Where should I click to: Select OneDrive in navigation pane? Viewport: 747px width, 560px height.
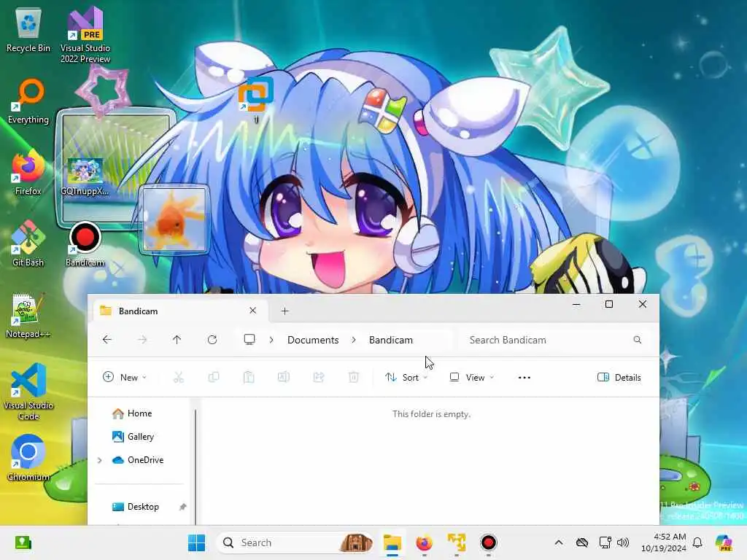click(x=144, y=459)
